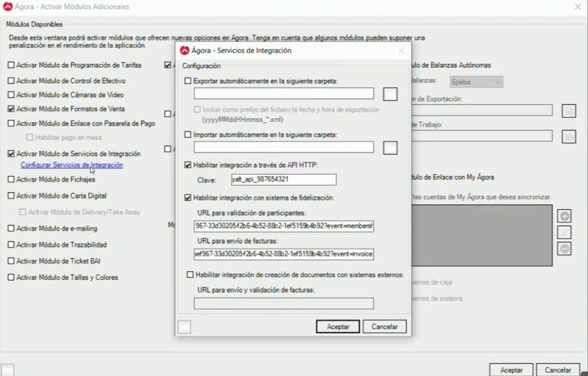
Task: Click the icon at the main window's bottom-left corner
Action: click(7, 370)
